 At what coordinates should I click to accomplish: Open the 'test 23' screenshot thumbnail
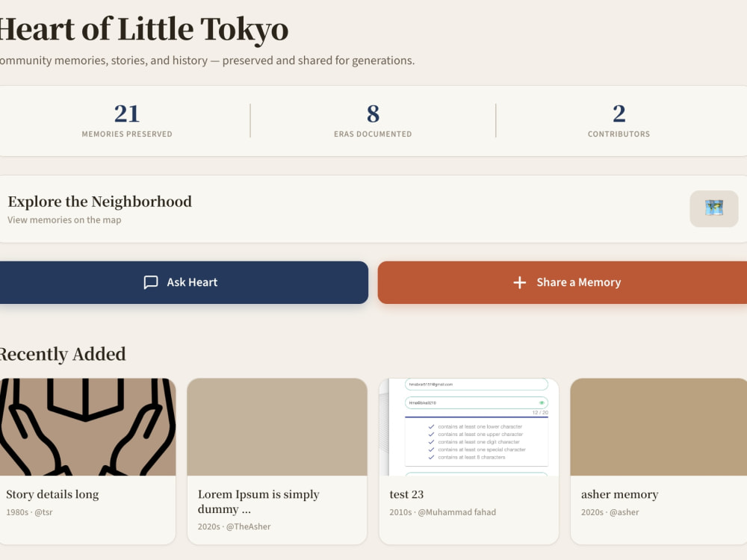point(468,426)
